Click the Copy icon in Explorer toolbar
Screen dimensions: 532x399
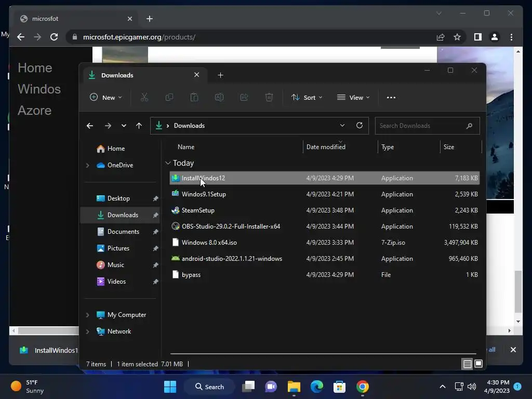(x=169, y=97)
